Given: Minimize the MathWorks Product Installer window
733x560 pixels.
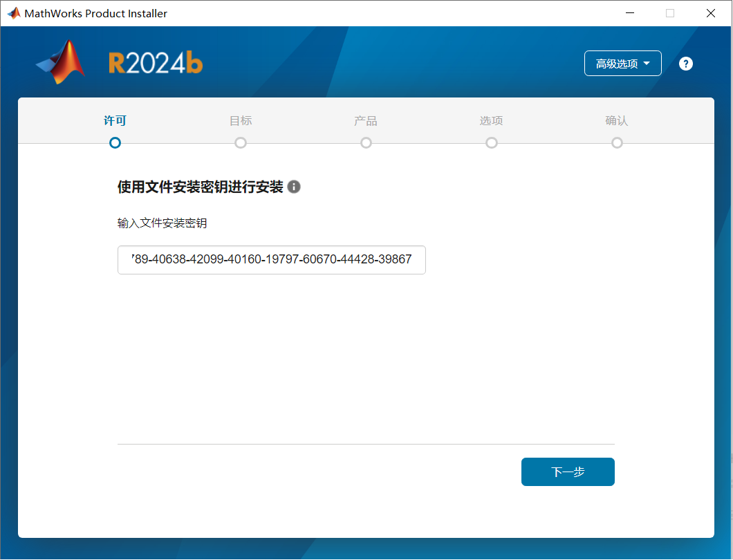Looking at the screenshot, I should pos(630,13).
